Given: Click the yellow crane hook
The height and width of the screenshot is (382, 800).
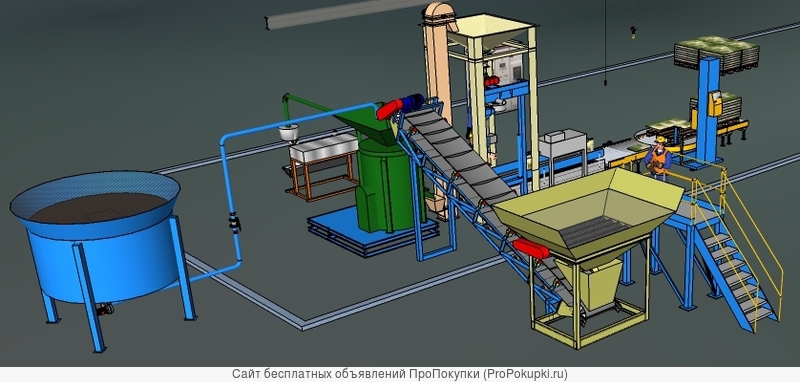Looking at the screenshot, I should pyautogui.click(x=633, y=33).
